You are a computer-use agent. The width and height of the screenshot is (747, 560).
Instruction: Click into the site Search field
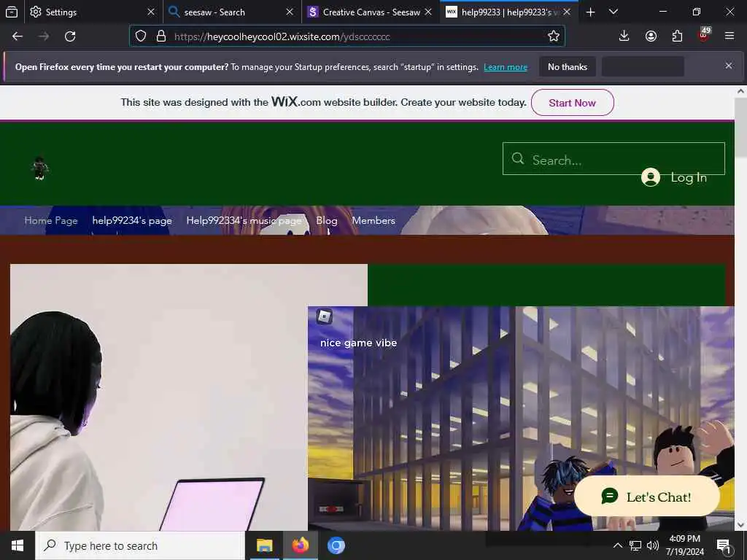(614, 158)
